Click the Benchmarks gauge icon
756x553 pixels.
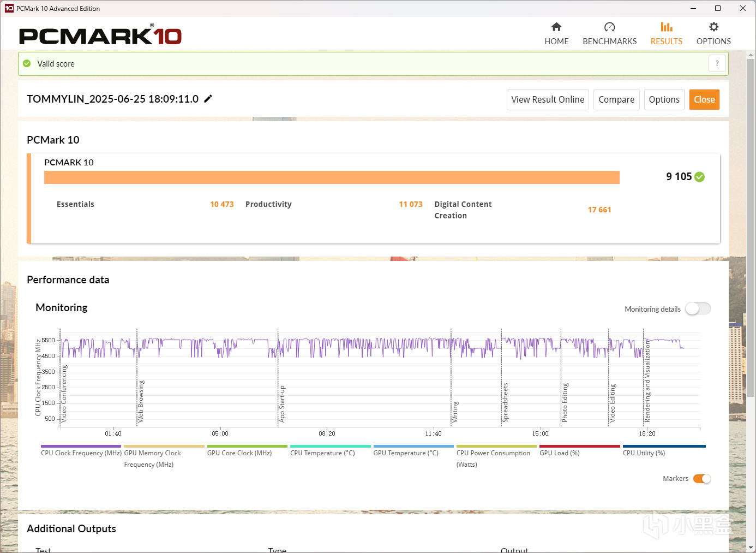[x=609, y=27]
